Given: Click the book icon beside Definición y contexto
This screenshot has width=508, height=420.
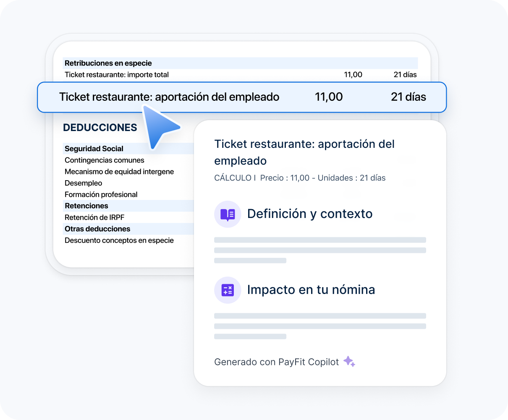Looking at the screenshot, I should [228, 214].
